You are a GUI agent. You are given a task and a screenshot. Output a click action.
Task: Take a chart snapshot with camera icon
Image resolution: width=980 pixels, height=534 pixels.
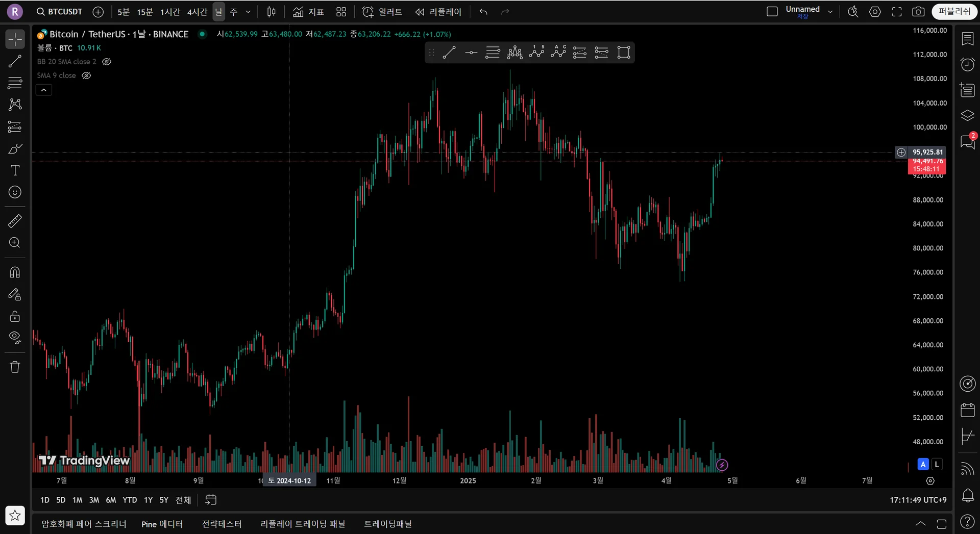[x=918, y=12]
